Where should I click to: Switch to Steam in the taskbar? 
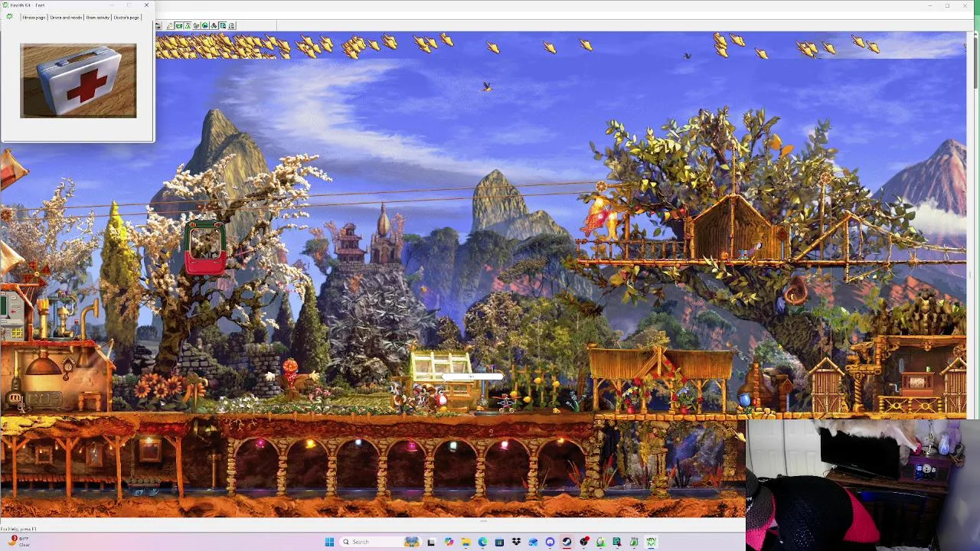point(567,542)
